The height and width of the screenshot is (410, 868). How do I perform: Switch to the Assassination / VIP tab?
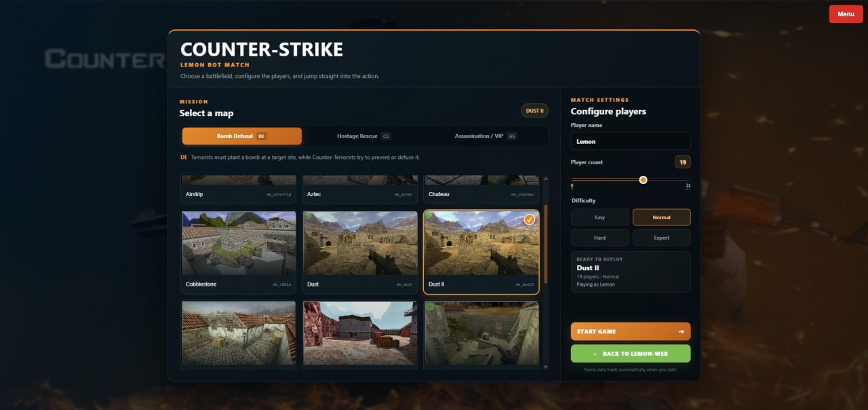coord(486,136)
